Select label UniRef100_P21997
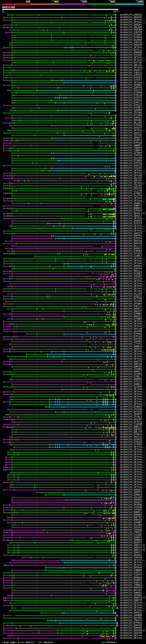146x644 pixels. [x=131, y=55]
